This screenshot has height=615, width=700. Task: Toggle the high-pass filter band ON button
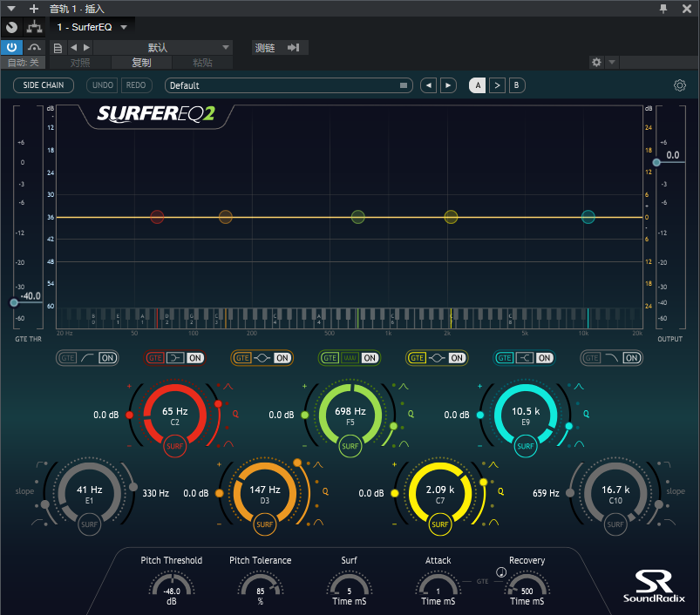[x=107, y=358]
